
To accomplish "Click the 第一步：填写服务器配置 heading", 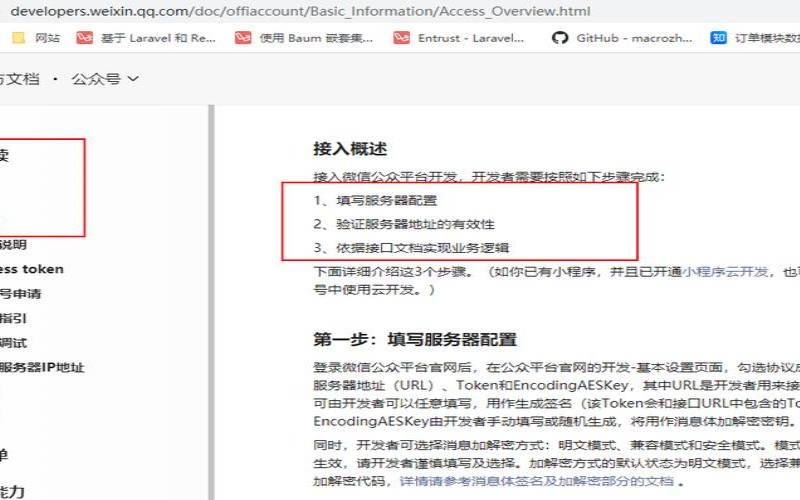I will pyautogui.click(x=415, y=339).
